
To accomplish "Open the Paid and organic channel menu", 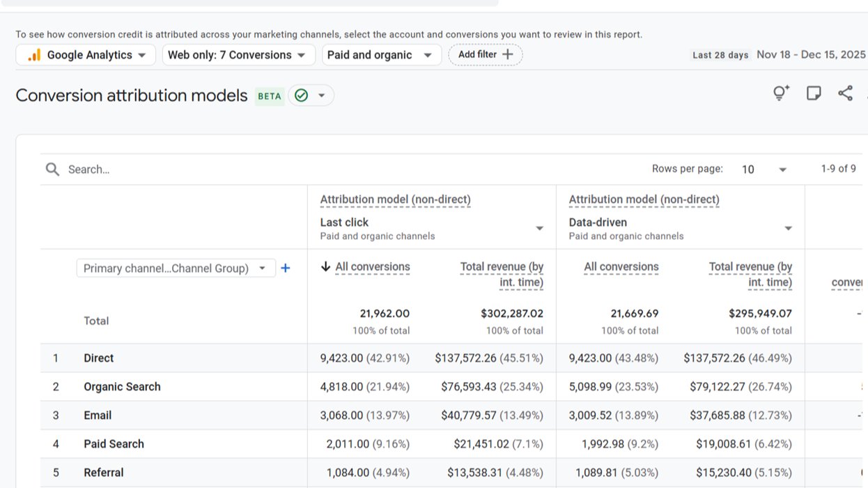I will click(x=382, y=54).
